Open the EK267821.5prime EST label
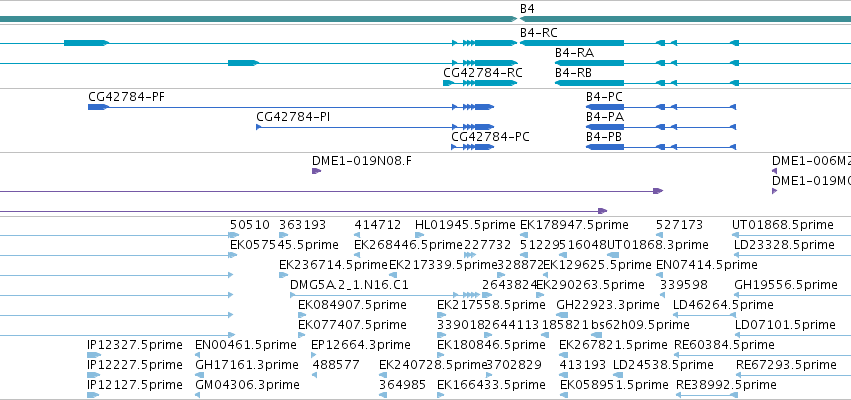 point(613,345)
